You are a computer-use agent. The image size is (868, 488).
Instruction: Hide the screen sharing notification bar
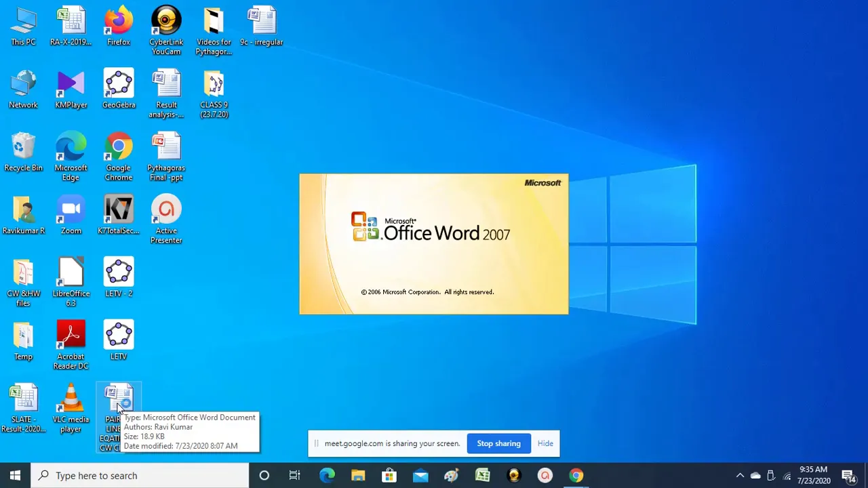[x=545, y=443]
